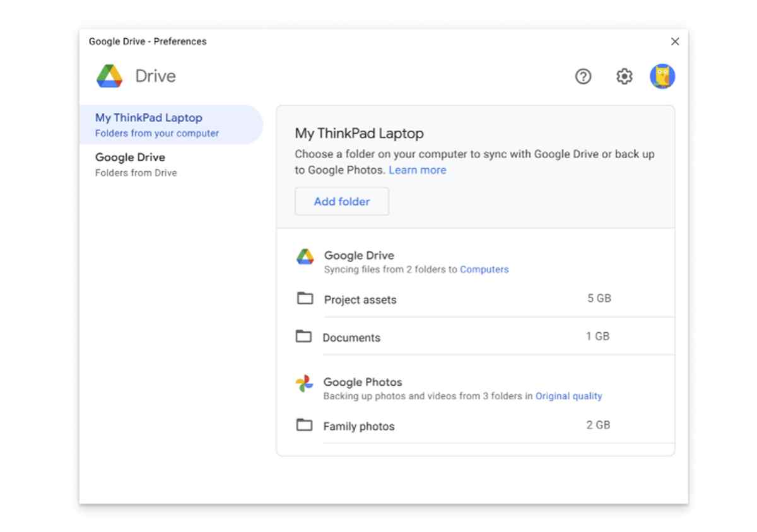Select the Project assets folder name
This screenshot has width=757, height=532.
click(x=360, y=300)
